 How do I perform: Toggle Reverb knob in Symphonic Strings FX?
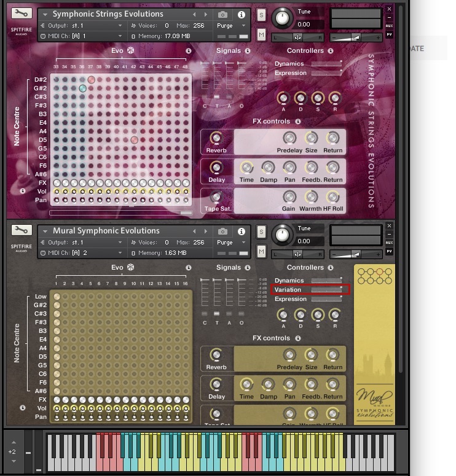click(x=216, y=138)
